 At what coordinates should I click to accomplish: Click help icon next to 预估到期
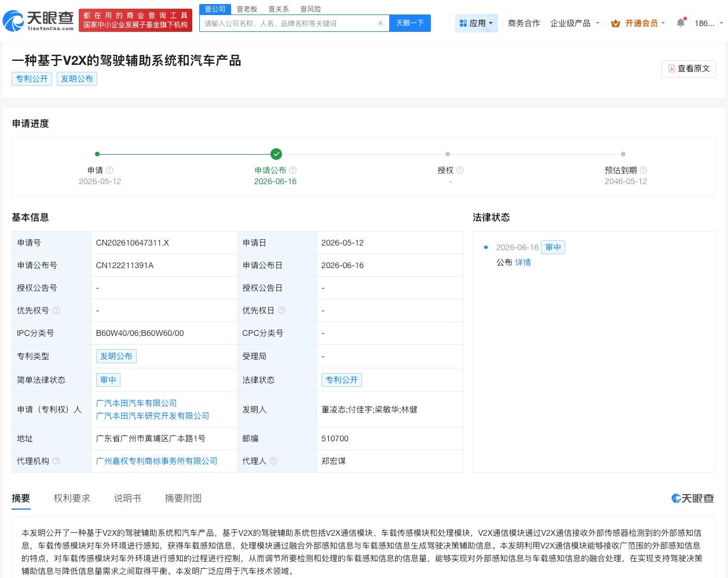[643, 170]
